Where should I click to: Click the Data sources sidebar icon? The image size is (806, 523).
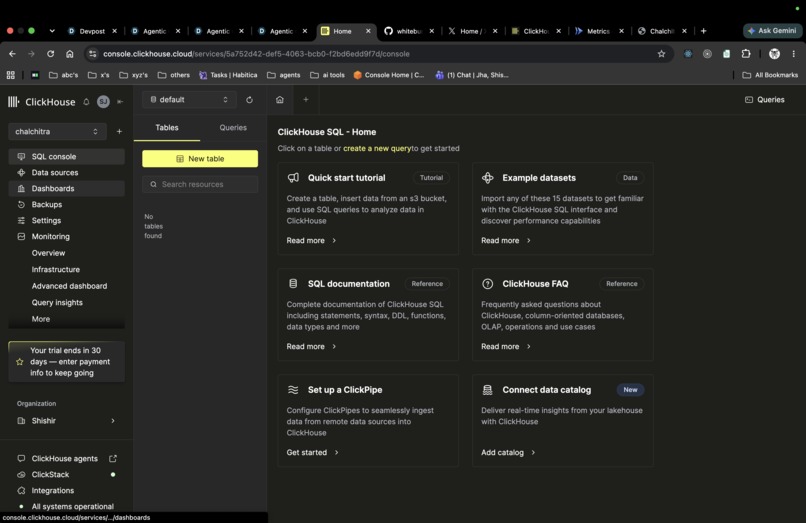pyautogui.click(x=21, y=172)
